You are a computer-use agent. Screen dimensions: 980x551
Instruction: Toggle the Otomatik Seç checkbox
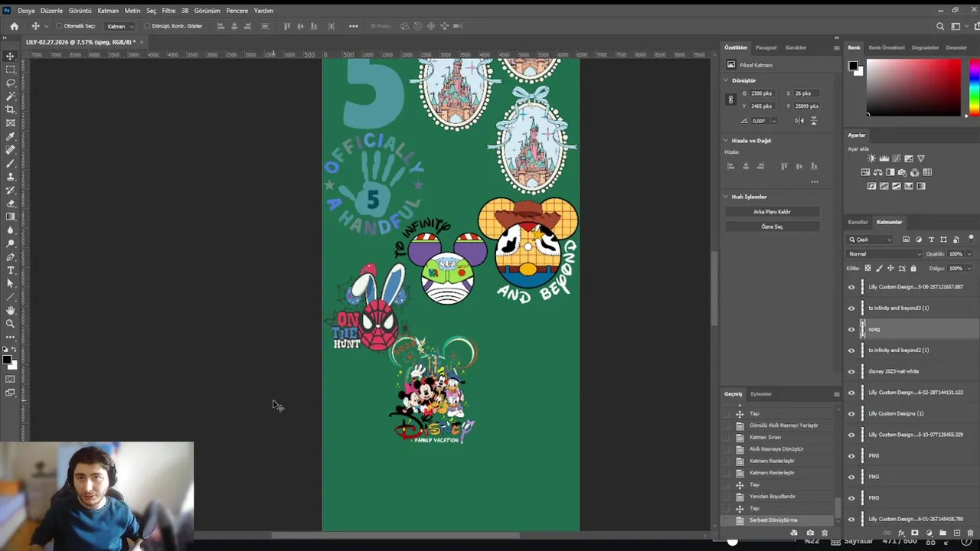point(59,26)
